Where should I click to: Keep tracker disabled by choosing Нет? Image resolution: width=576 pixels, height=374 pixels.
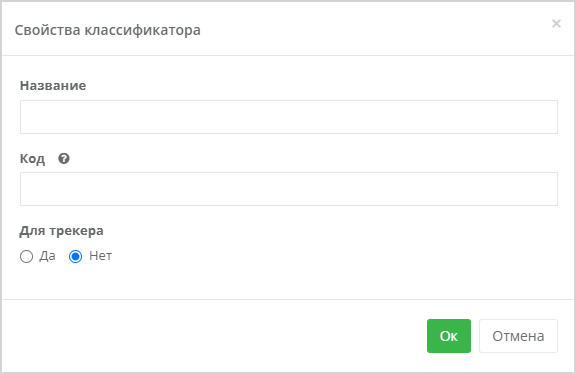[75, 256]
